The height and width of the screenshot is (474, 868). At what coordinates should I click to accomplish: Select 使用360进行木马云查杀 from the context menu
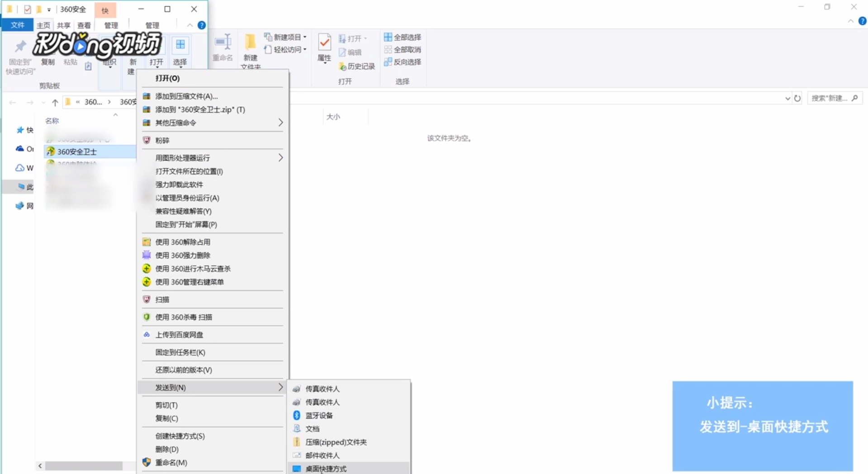tap(193, 268)
